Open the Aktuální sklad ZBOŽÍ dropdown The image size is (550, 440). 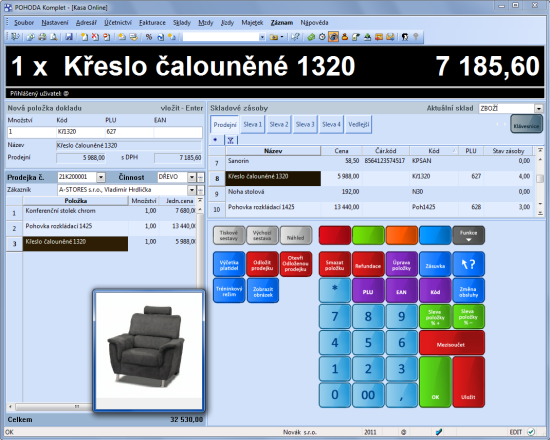(x=539, y=108)
